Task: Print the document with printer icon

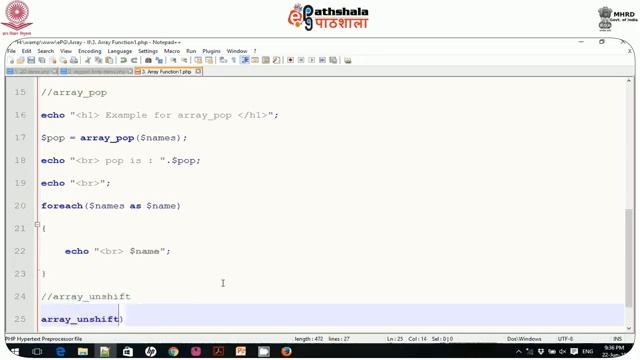Action: tap(74, 60)
